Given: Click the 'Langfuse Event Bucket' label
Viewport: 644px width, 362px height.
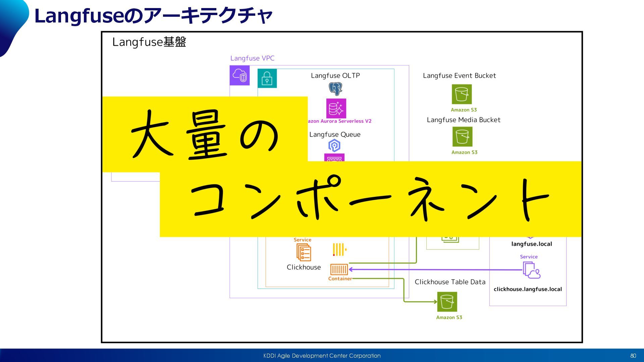Looking at the screenshot, I should tap(459, 76).
